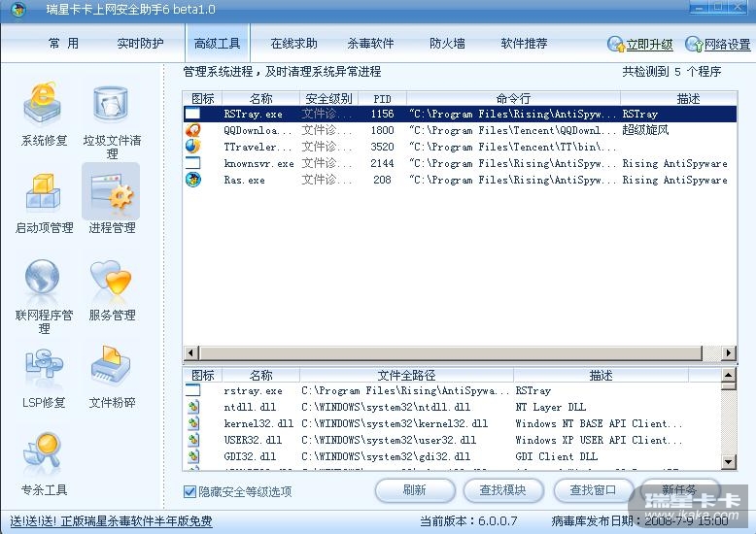
Task: Click the 网络设置 network settings icon
Action: (693, 44)
